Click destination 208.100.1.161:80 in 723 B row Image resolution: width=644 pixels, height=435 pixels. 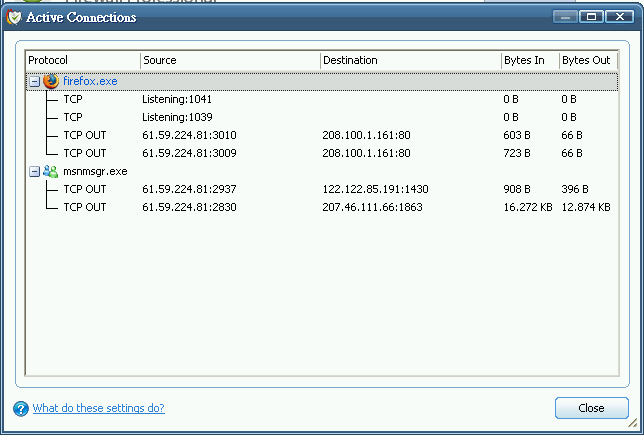point(366,154)
